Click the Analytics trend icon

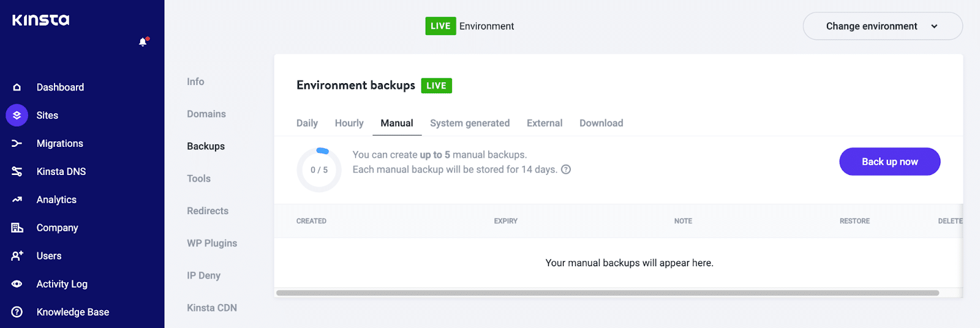17,199
